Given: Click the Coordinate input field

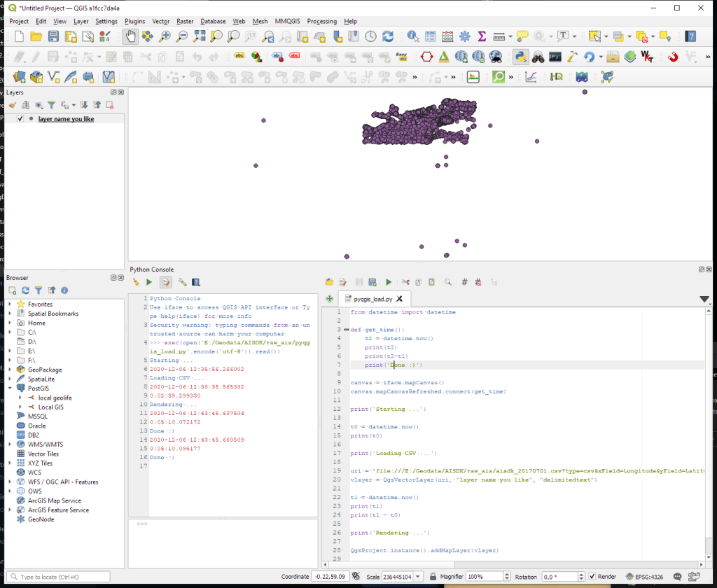Looking at the screenshot, I should [x=330, y=577].
